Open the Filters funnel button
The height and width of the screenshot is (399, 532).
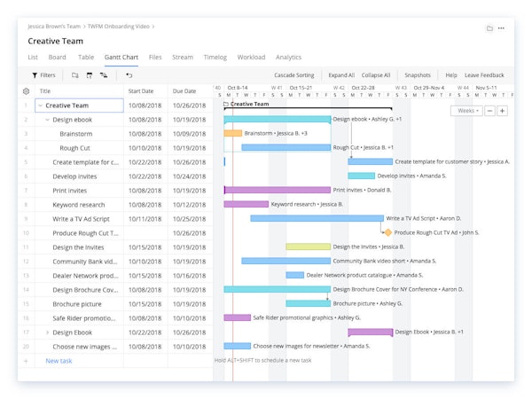[x=43, y=75]
